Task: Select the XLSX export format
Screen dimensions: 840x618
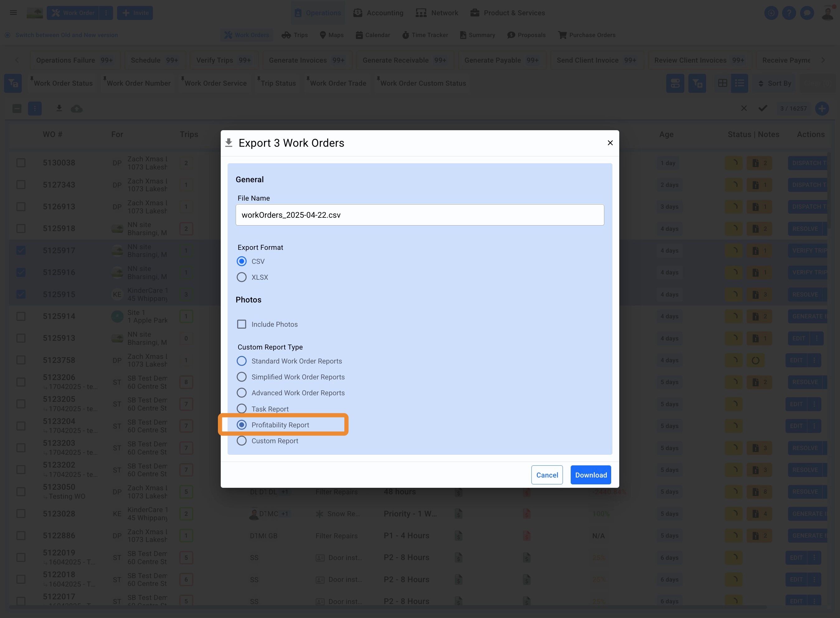Action: [x=242, y=277]
